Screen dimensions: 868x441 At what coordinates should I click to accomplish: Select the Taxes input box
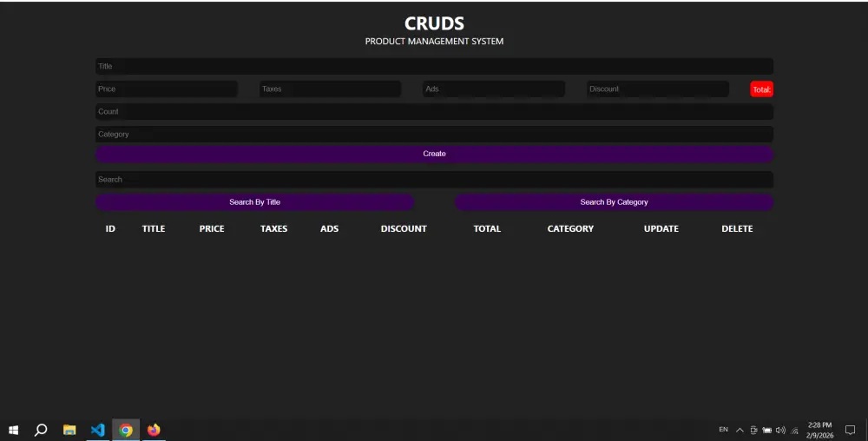(x=330, y=89)
